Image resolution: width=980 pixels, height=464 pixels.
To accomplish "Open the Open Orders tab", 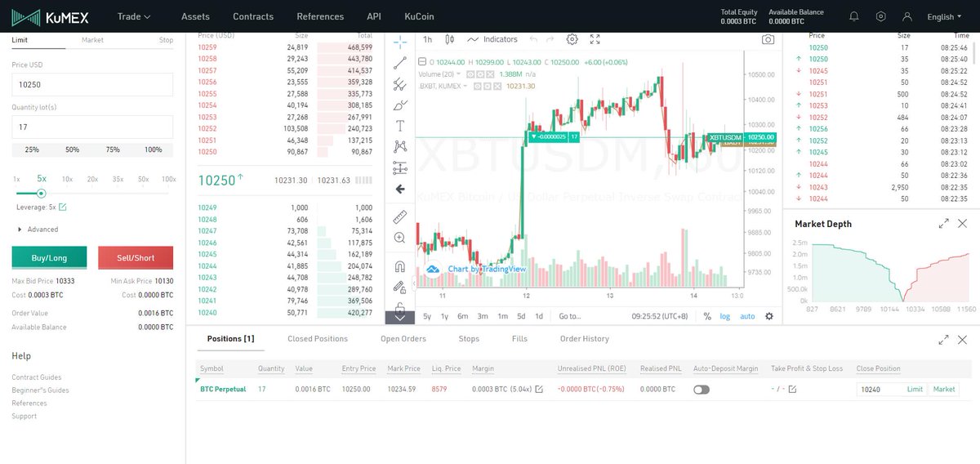I will [403, 338].
